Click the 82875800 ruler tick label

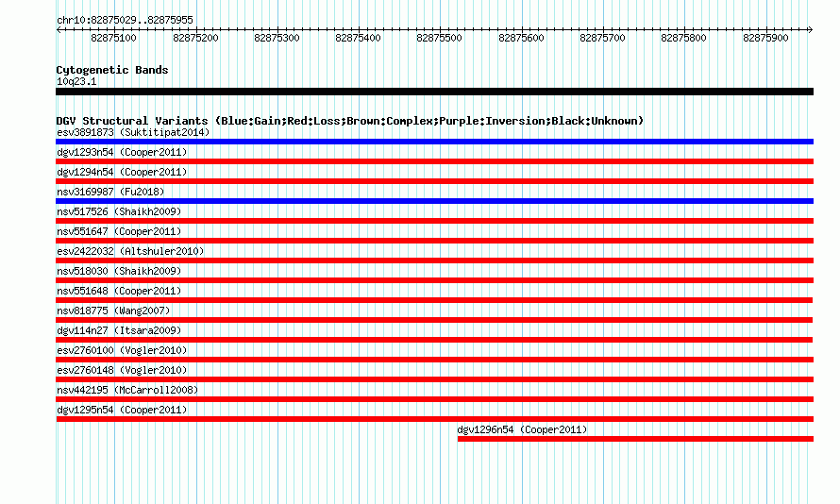tap(683, 38)
